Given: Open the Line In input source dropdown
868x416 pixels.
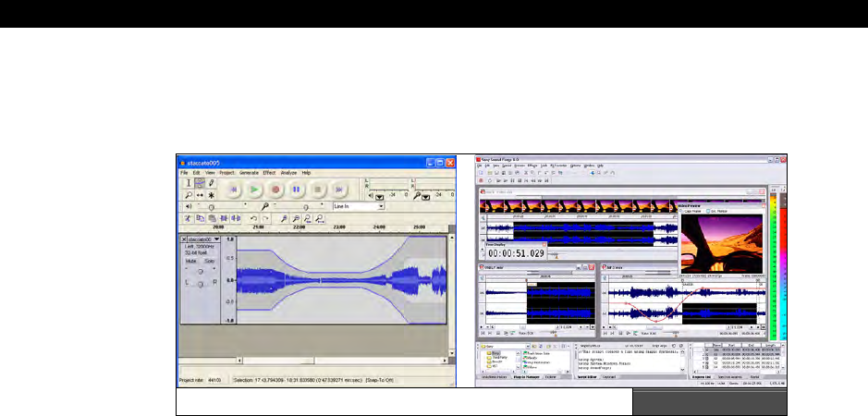Looking at the screenshot, I should (381, 206).
